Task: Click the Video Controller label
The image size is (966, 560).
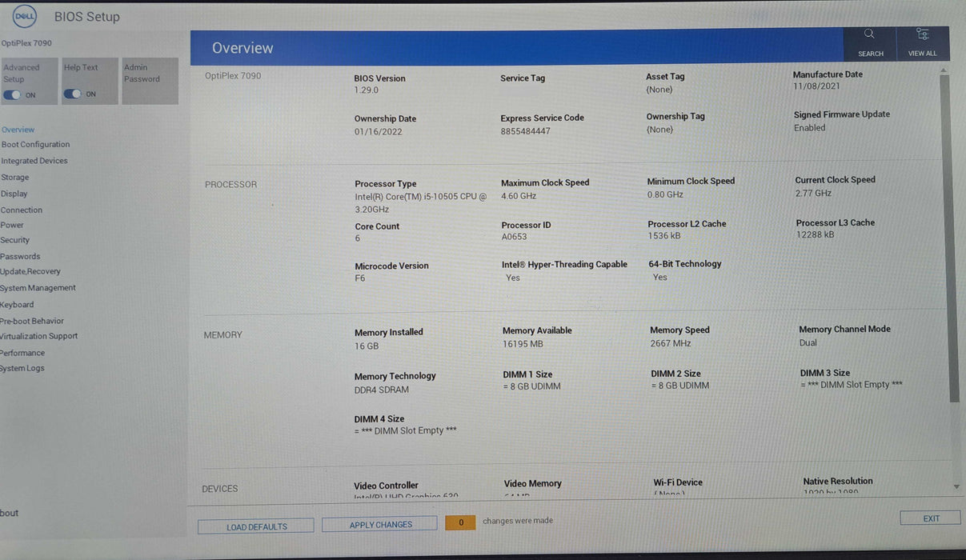Action: point(387,486)
